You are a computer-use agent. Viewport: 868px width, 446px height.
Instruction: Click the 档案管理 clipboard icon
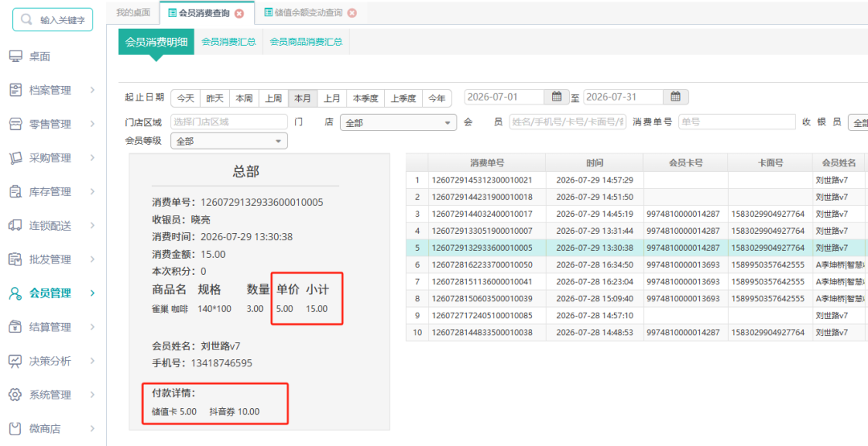tap(15, 90)
